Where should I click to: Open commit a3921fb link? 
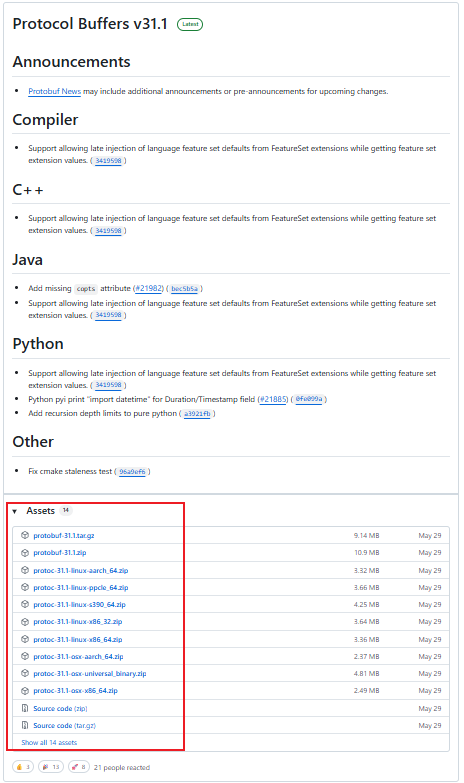click(197, 413)
